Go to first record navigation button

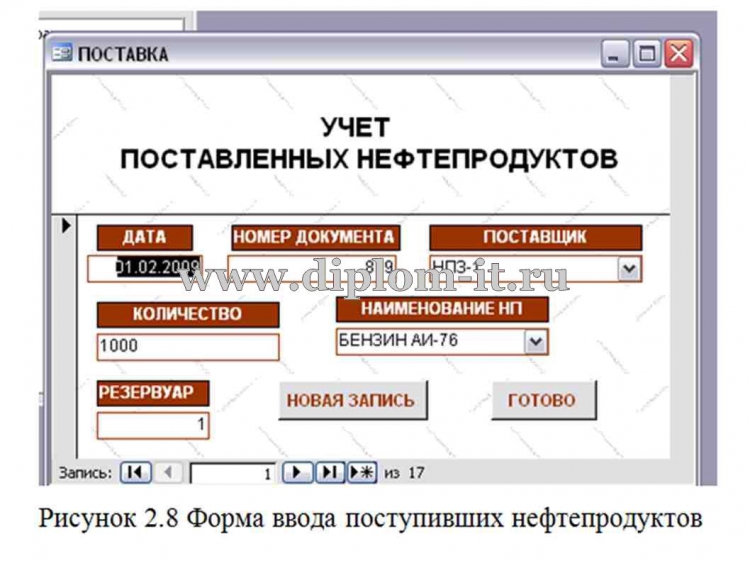[135, 473]
